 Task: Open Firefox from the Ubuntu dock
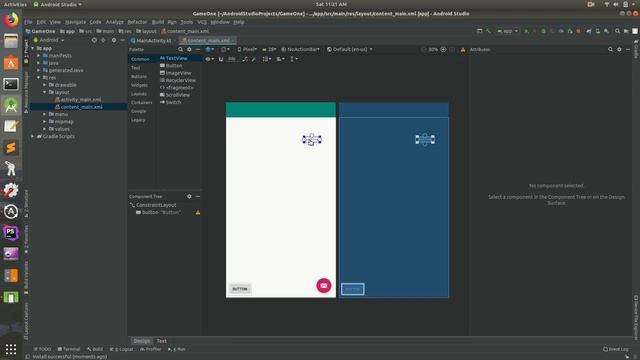(x=11, y=19)
